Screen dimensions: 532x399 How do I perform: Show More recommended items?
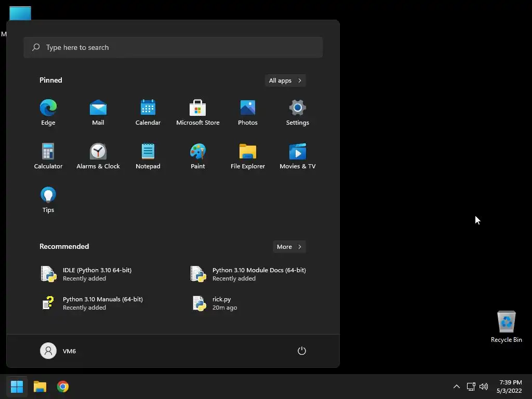click(289, 247)
